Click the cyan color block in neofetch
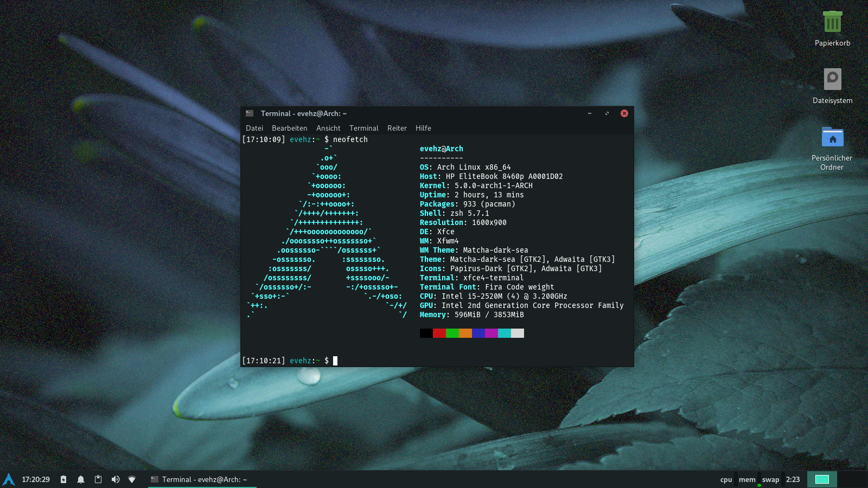This screenshot has width=868, height=488. [x=505, y=333]
